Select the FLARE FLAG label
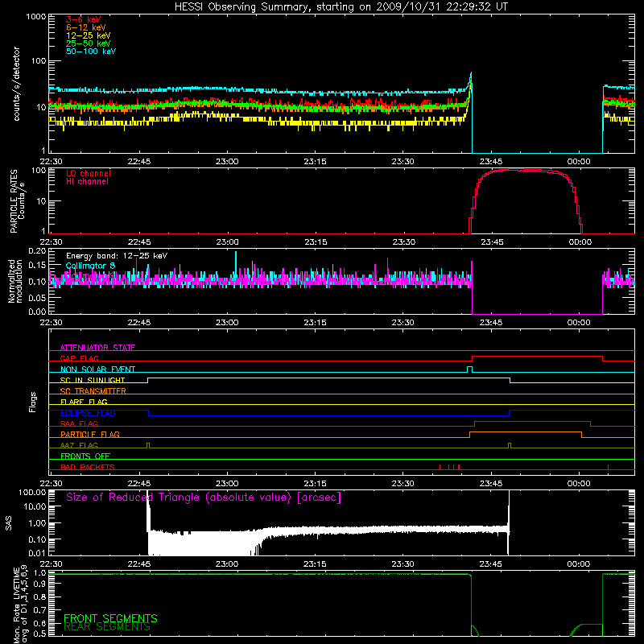The width and height of the screenshot is (644, 644). tap(84, 402)
